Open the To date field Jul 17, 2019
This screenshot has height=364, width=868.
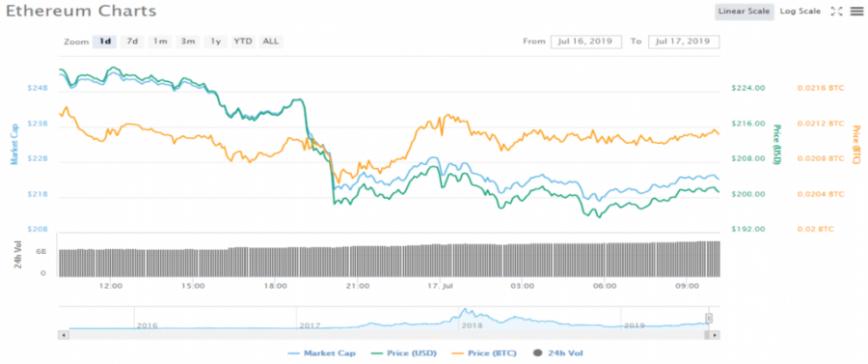coord(684,42)
